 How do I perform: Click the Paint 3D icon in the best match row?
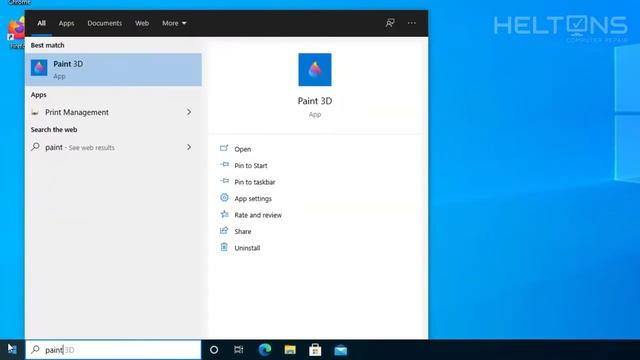[39, 68]
